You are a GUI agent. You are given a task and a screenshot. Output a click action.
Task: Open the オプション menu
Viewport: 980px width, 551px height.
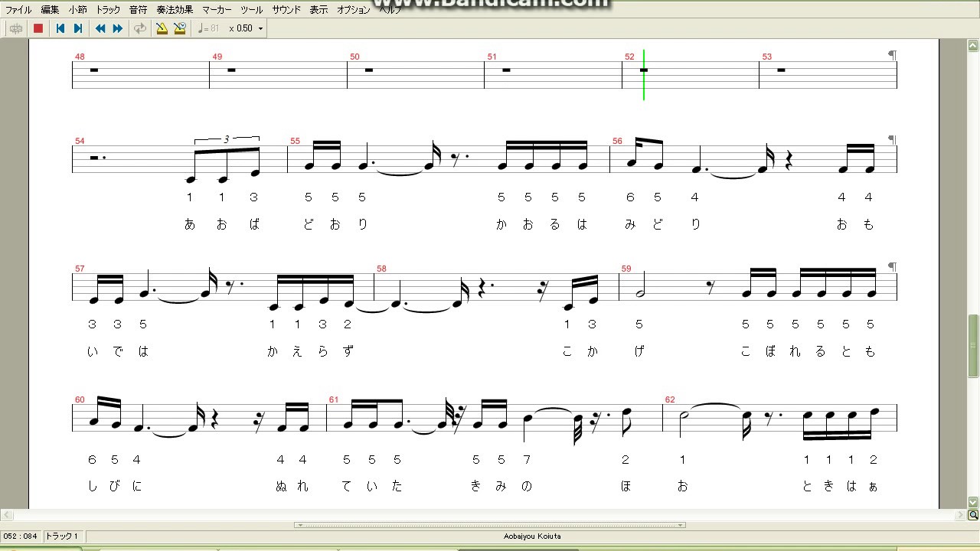click(354, 10)
